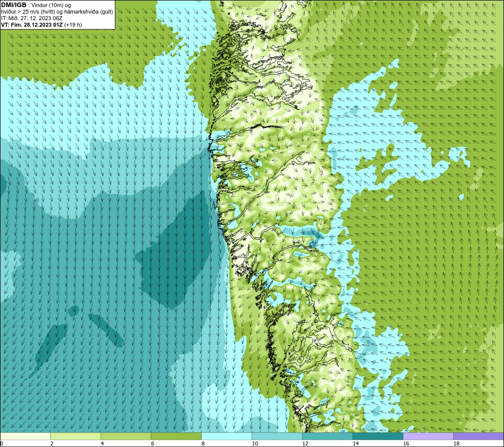Click the legend tick label 12
Screen dimensions: 504x447
(x=305, y=443)
